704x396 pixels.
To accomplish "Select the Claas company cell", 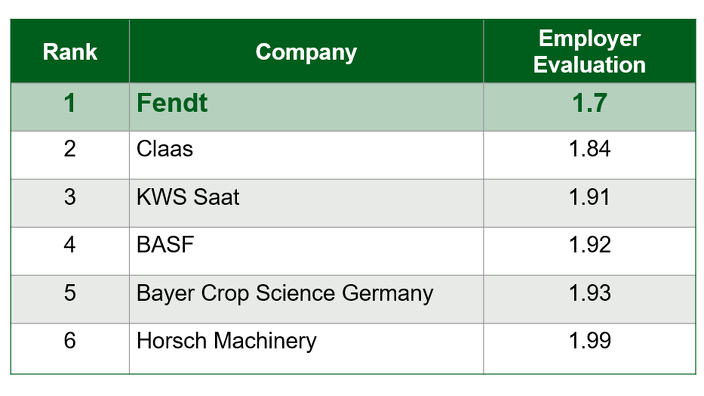I will click(x=306, y=155).
